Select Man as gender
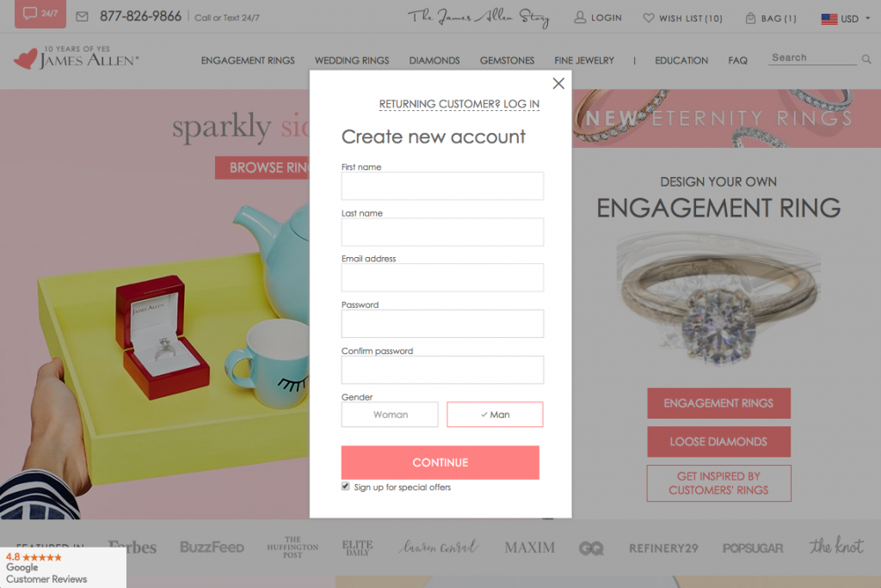 [495, 414]
